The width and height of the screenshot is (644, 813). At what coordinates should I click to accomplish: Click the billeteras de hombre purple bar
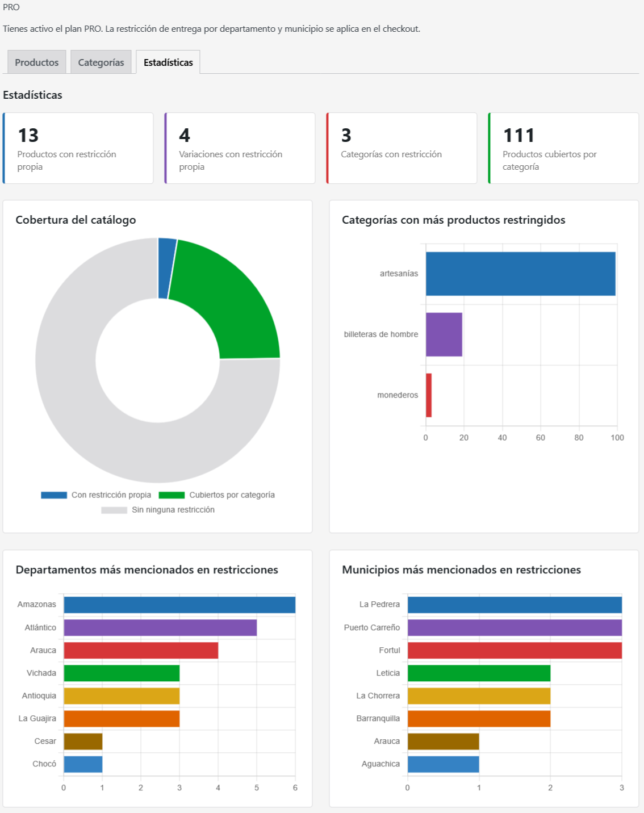(444, 334)
